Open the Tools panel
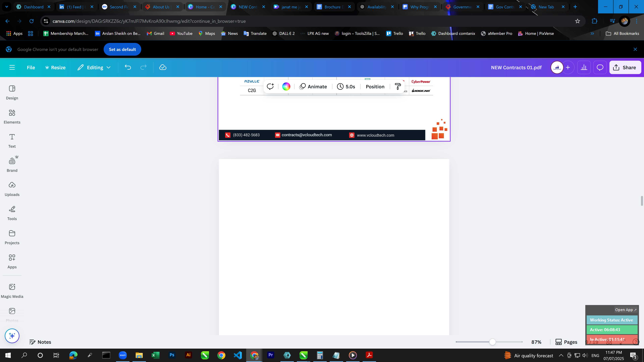This screenshot has height=362, width=644. [12, 213]
